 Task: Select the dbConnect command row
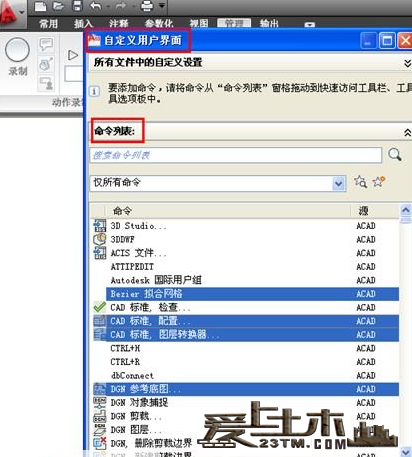[245, 376]
